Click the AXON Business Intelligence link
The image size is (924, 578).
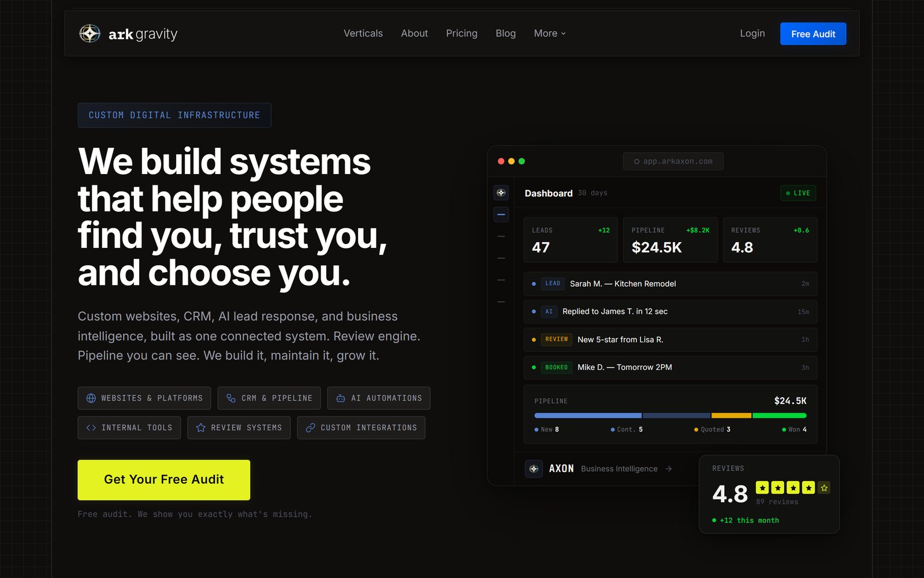(599, 469)
